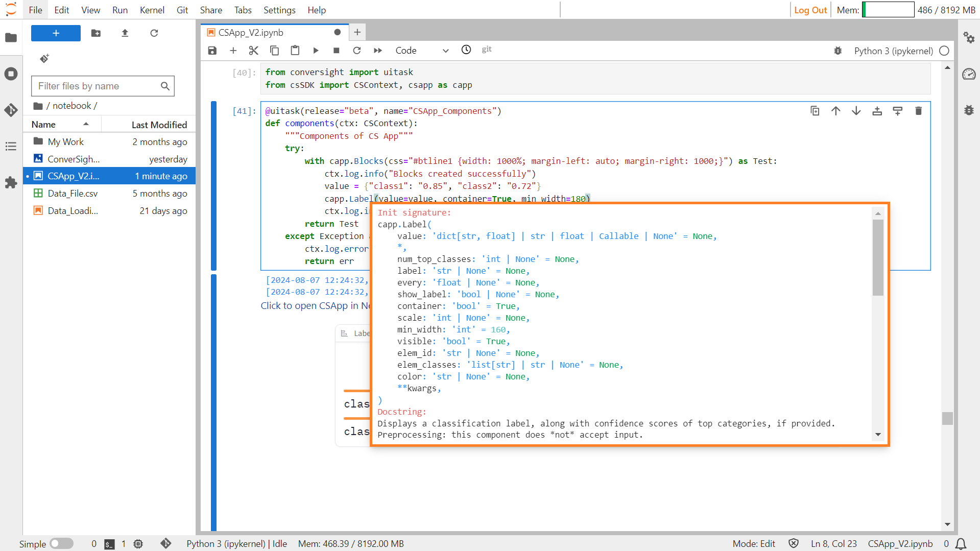980x551 pixels.
Task: Select the Data_File.csv file
Action: point(110,193)
